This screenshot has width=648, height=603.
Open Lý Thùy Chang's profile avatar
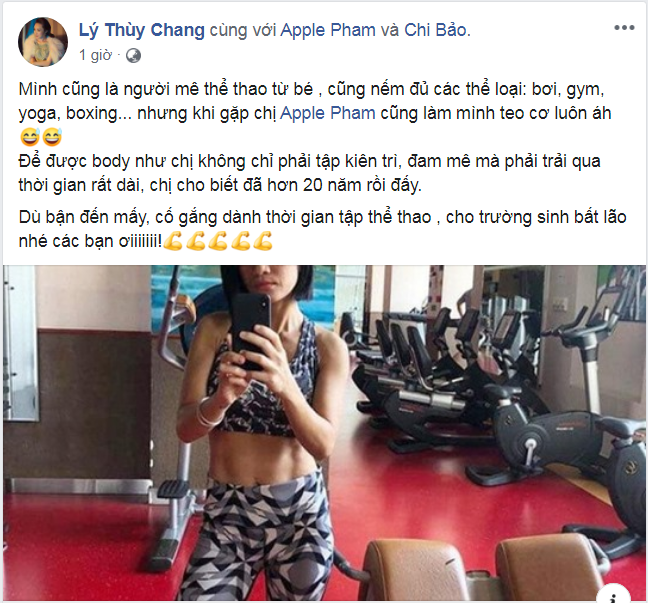tap(43, 42)
